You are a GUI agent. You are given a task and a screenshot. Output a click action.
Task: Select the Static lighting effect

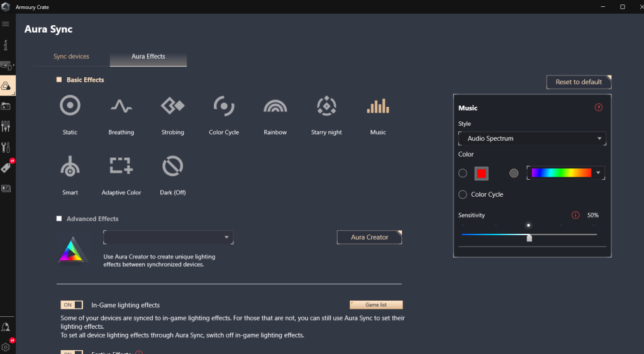pyautogui.click(x=70, y=106)
